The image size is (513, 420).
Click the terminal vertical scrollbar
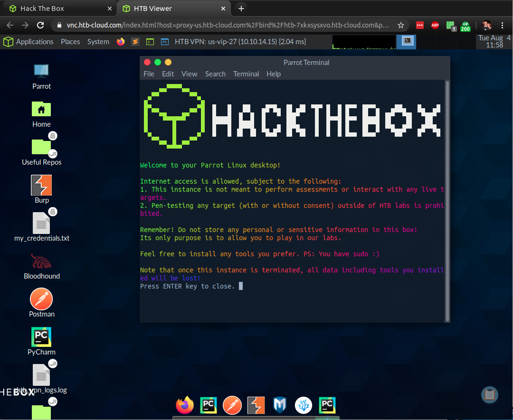tap(447, 201)
